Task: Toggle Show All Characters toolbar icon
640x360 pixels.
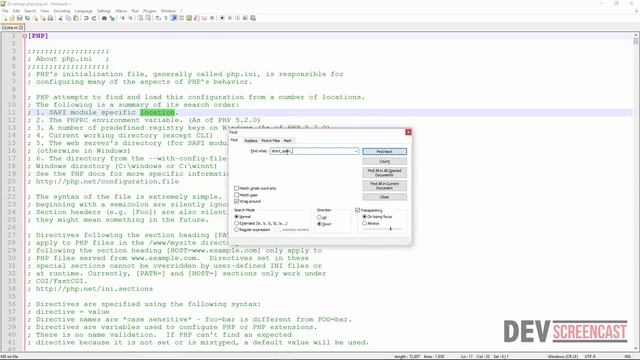Action: point(166,18)
